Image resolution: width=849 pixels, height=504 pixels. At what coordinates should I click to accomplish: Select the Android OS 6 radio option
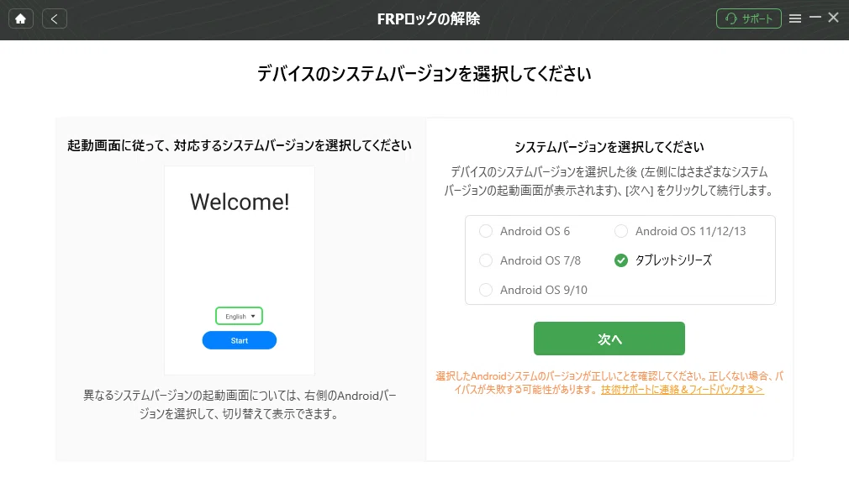point(486,231)
